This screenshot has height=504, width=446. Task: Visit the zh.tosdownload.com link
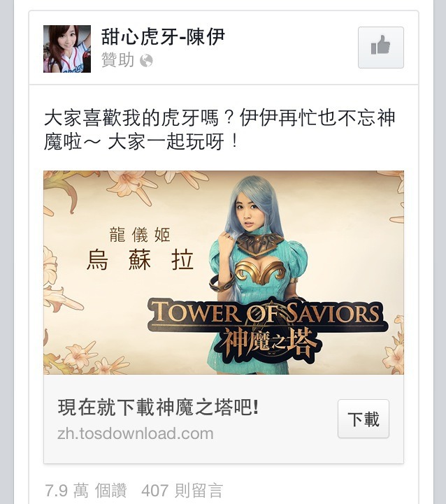click(136, 433)
